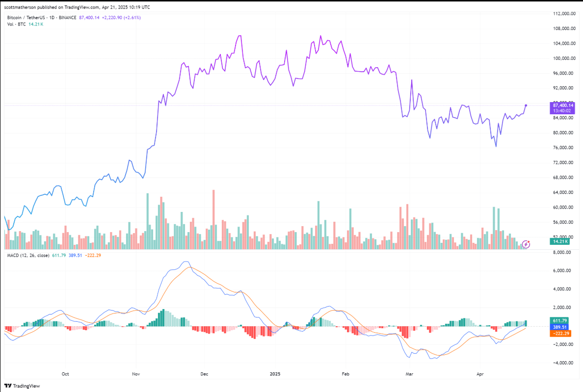Click the purple lightning bolt icon
Screen dimensions: 583x392
pos(526,244)
